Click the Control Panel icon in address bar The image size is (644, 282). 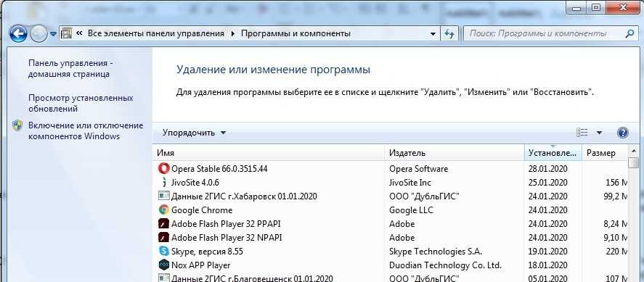pos(67,33)
